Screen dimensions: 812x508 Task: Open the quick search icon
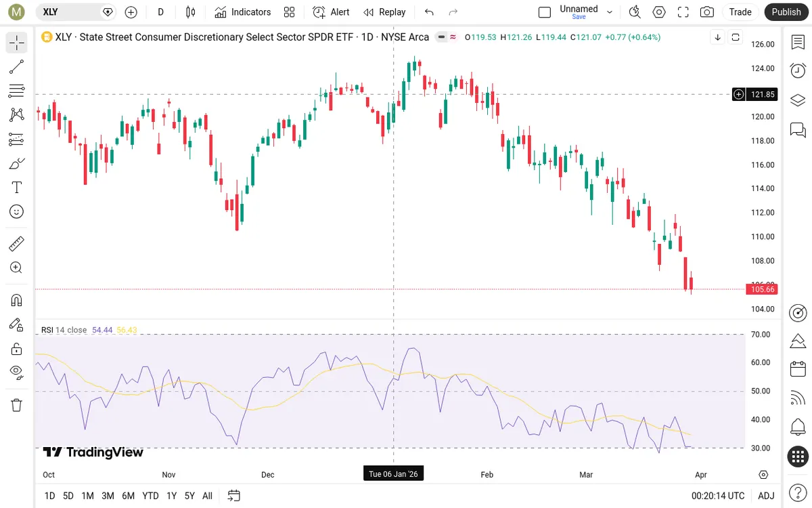point(635,12)
